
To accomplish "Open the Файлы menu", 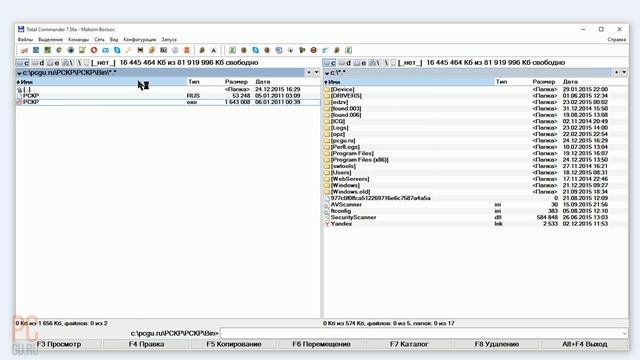I will (x=25, y=40).
